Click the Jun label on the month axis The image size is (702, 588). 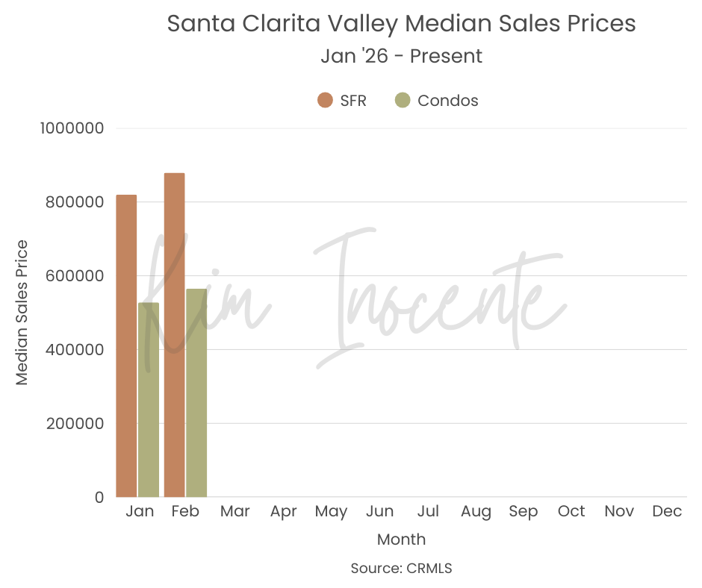pyautogui.click(x=380, y=511)
